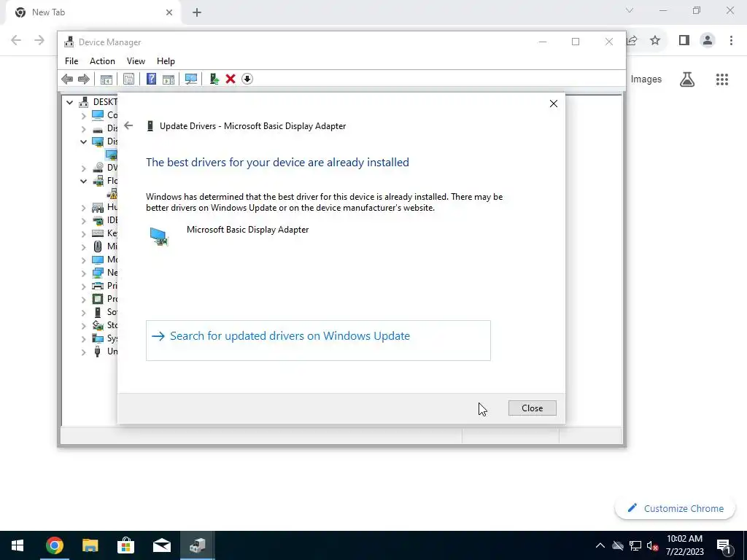747x560 pixels.
Task: Open Chrome's three-dot menu
Action: (x=731, y=41)
